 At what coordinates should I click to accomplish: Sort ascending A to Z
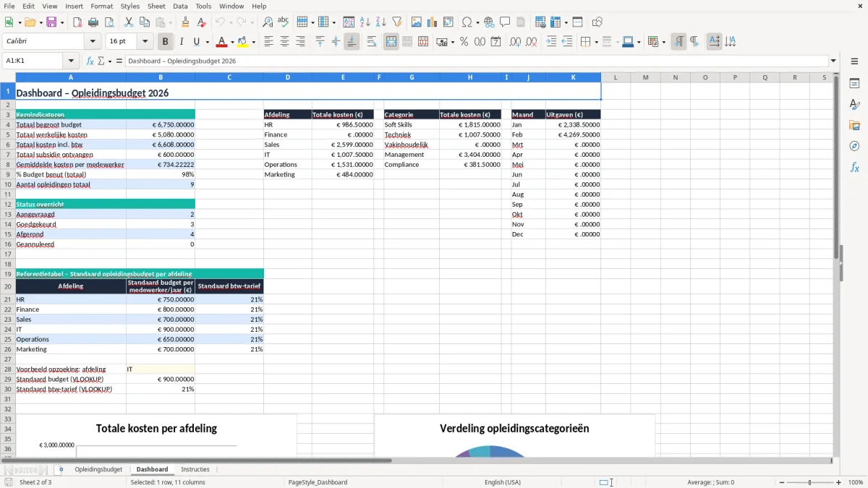pyautogui.click(x=365, y=22)
